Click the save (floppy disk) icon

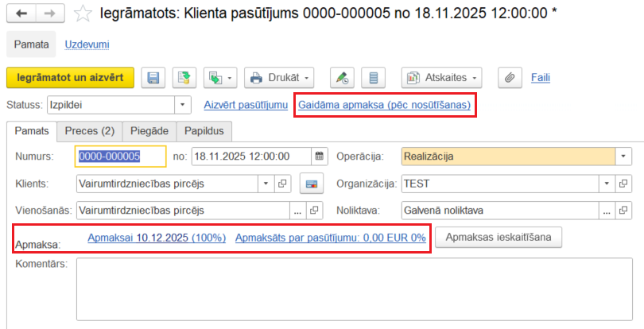pyautogui.click(x=153, y=78)
